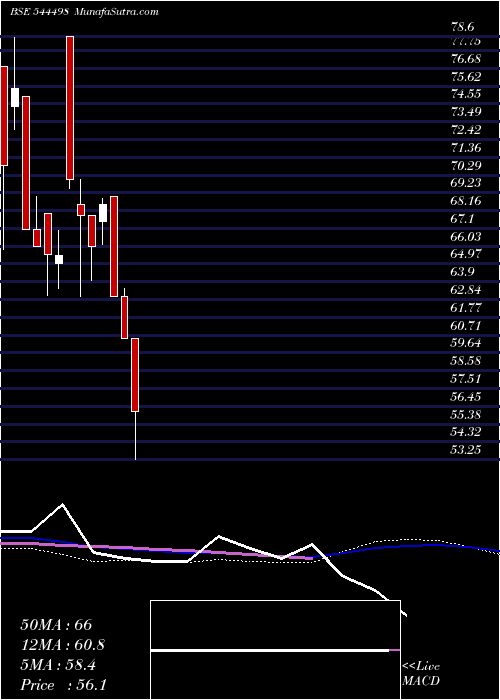Click the 74.55 price level label
The height and width of the screenshot is (700, 500).
click(x=466, y=94)
